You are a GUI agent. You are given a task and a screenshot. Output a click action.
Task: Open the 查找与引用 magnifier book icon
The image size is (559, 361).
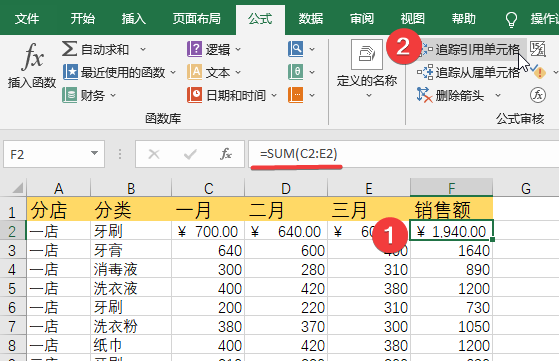coord(296,48)
